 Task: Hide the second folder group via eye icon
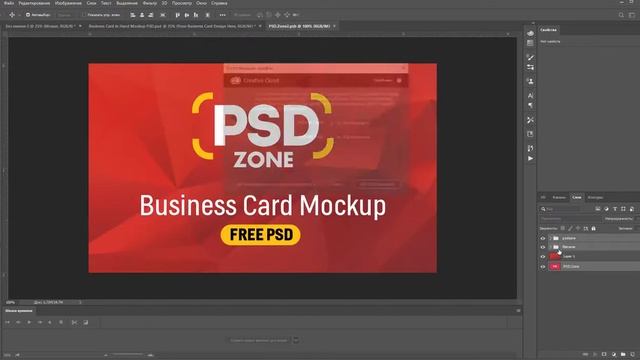[543, 247]
